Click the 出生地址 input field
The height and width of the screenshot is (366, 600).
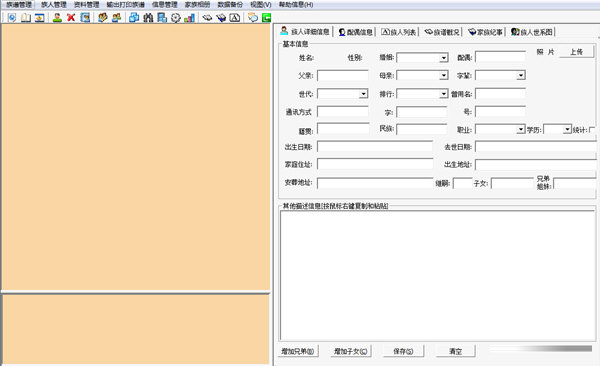point(536,165)
